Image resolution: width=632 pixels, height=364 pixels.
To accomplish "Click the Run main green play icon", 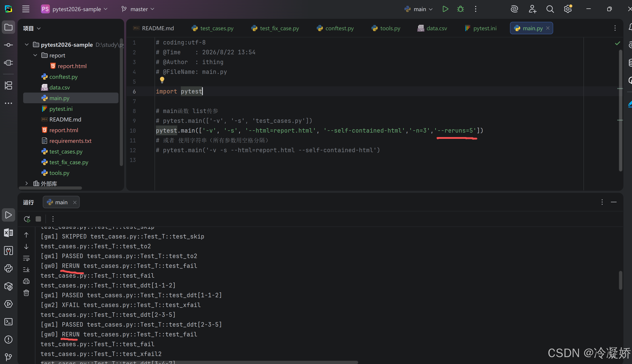I will coord(445,9).
